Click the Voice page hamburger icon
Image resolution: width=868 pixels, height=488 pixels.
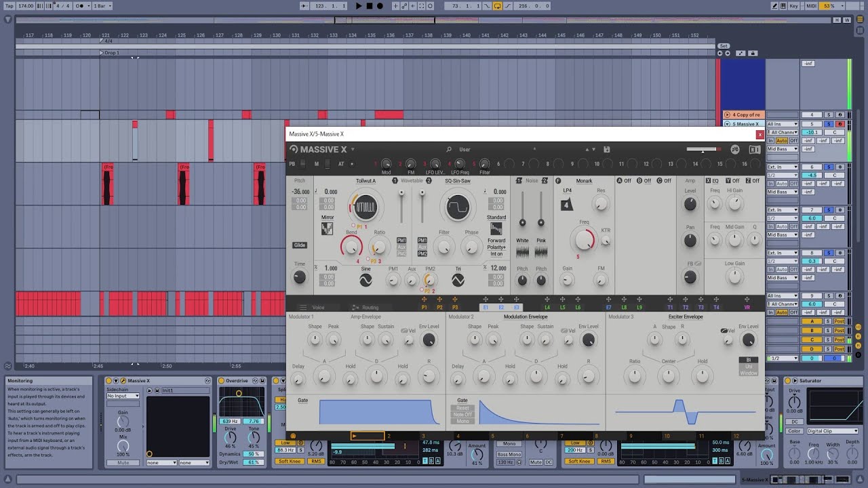coord(303,307)
